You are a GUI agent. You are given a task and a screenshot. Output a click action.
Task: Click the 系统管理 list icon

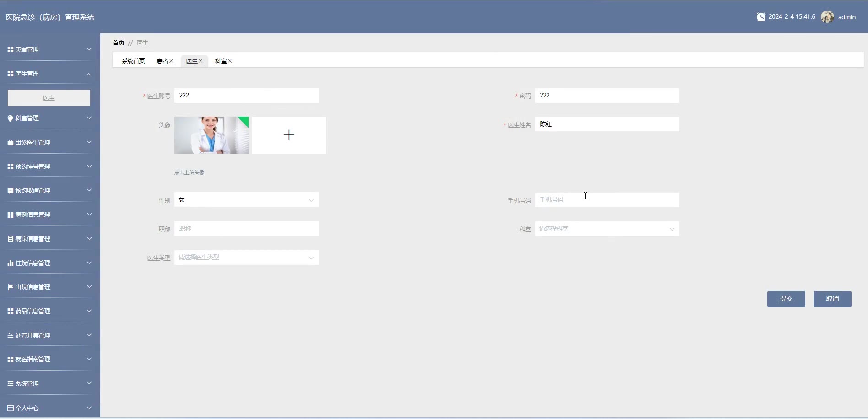[x=10, y=383]
